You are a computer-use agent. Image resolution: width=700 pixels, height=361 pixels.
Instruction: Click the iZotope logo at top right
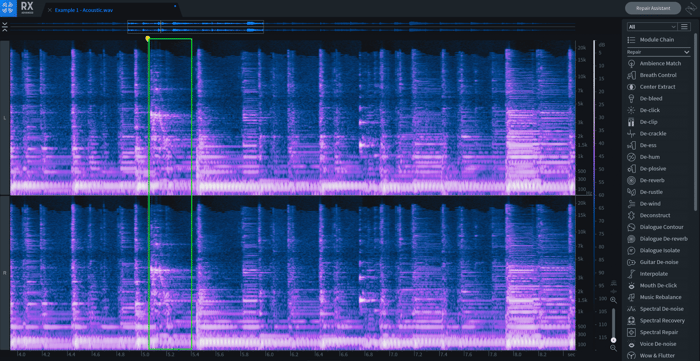click(690, 8)
